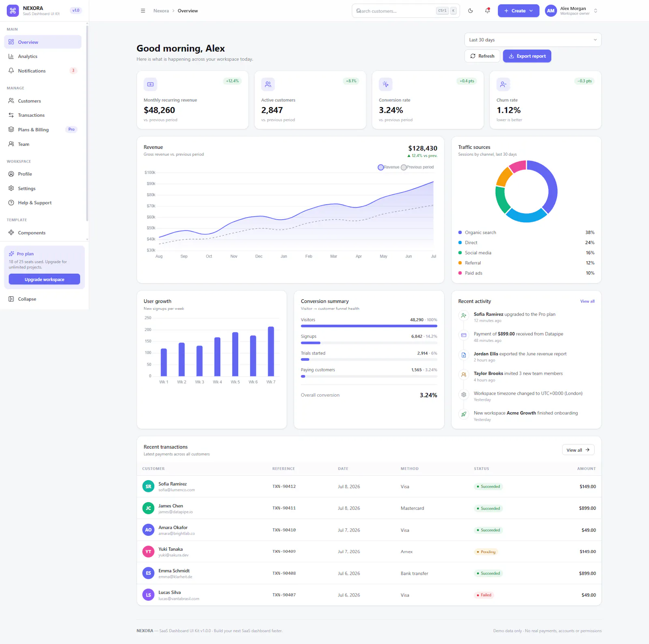Click Nexora breadcrumb link
Viewport: 649px width, 644px height.
coord(161,11)
